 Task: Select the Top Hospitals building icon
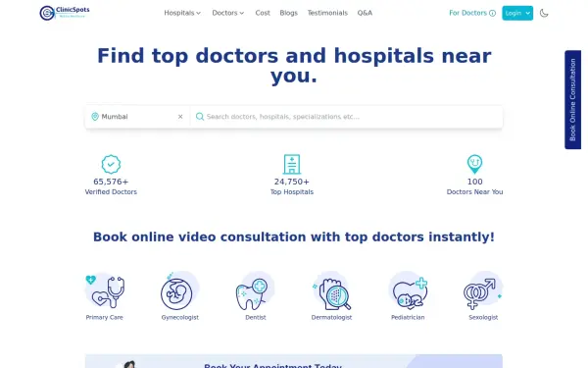(292, 165)
